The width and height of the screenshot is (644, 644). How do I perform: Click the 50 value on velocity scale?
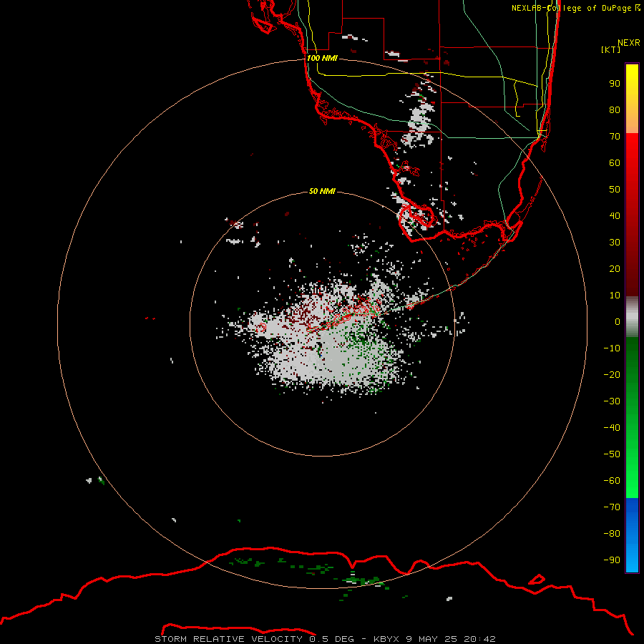pyautogui.click(x=615, y=190)
